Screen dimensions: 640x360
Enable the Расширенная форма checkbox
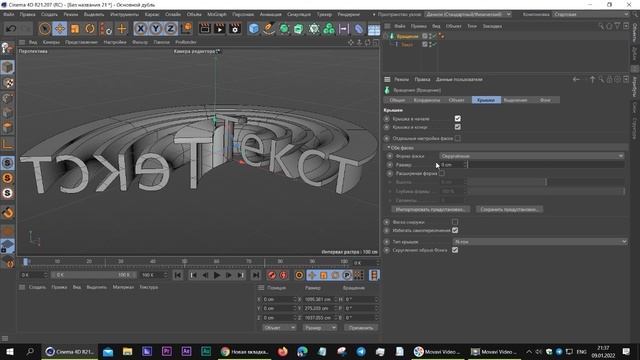442,173
